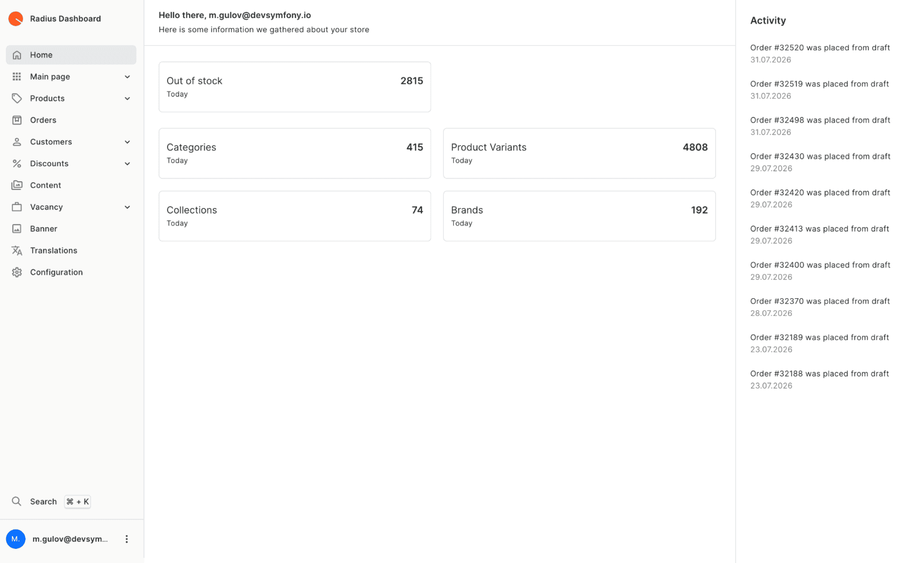The width and height of the screenshot is (924, 563).
Task: Click the blue M. user avatar
Action: click(x=16, y=539)
